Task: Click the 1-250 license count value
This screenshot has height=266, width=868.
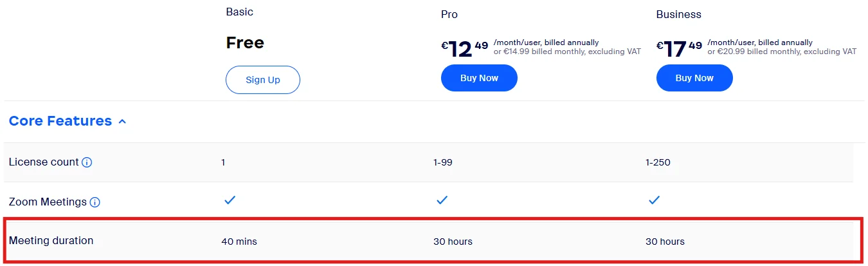Action: [x=658, y=162]
